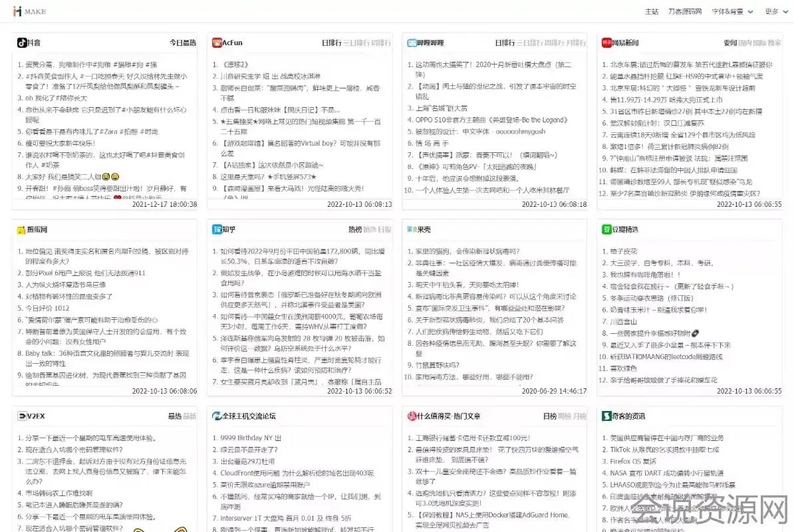Switch V2EX card to 最新 tab
The image size is (794, 532).
[190, 416]
